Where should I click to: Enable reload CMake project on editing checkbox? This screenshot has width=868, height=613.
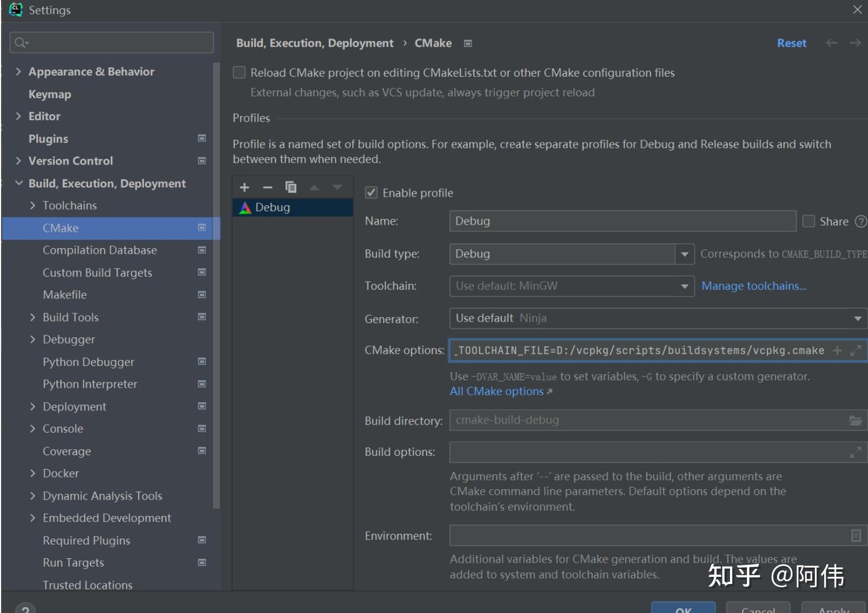(x=239, y=73)
